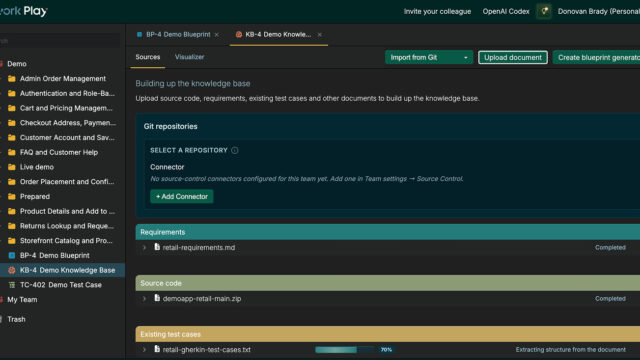Select the Sources tab

pyautogui.click(x=148, y=57)
